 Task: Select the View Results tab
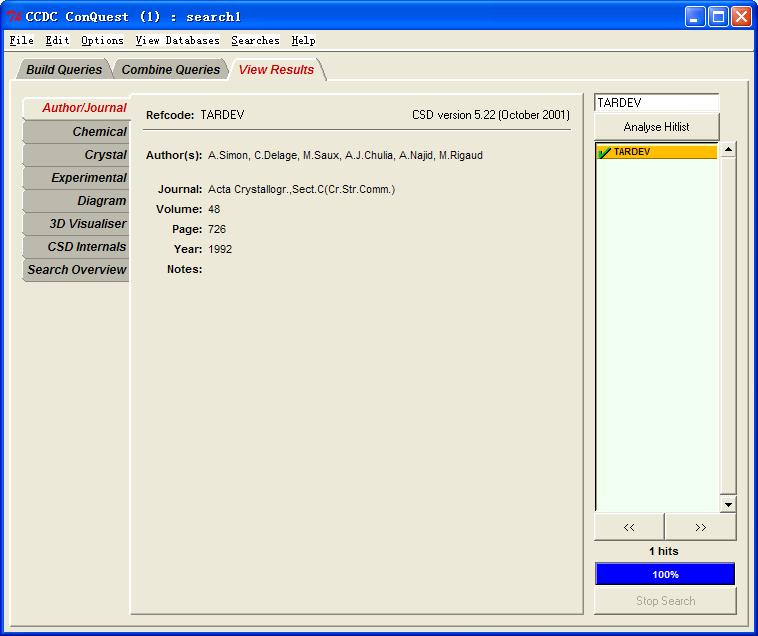[277, 70]
